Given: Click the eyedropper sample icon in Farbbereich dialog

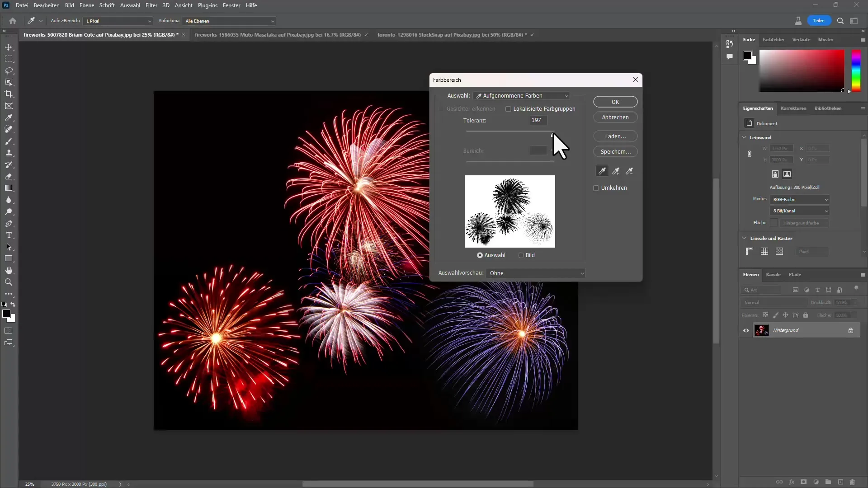Looking at the screenshot, I should (x=602, y=171).
